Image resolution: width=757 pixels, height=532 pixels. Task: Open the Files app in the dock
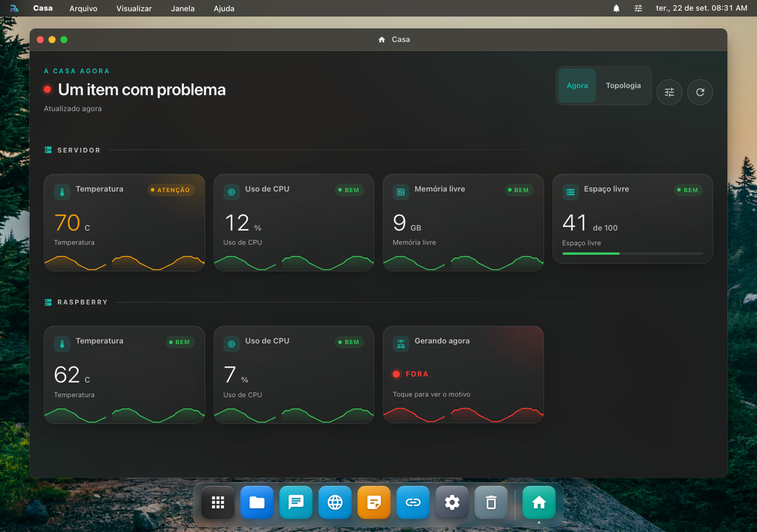pyautogui.click(x=257, y=502)
